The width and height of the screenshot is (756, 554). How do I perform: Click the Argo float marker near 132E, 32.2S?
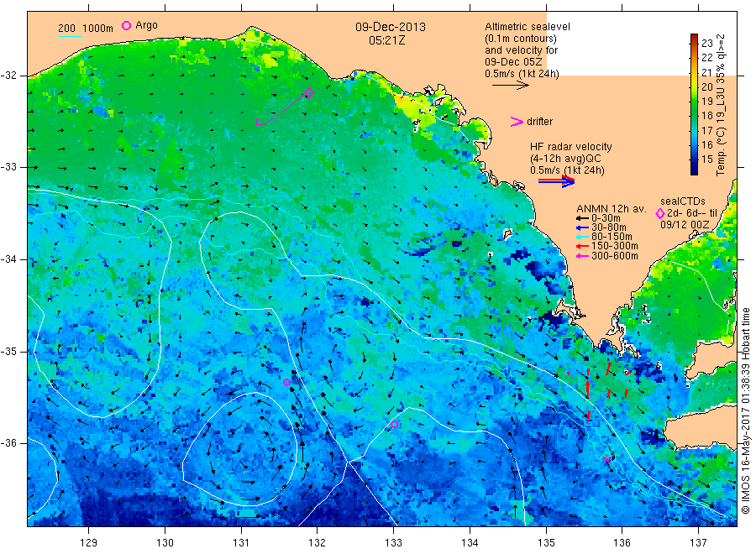309,93
